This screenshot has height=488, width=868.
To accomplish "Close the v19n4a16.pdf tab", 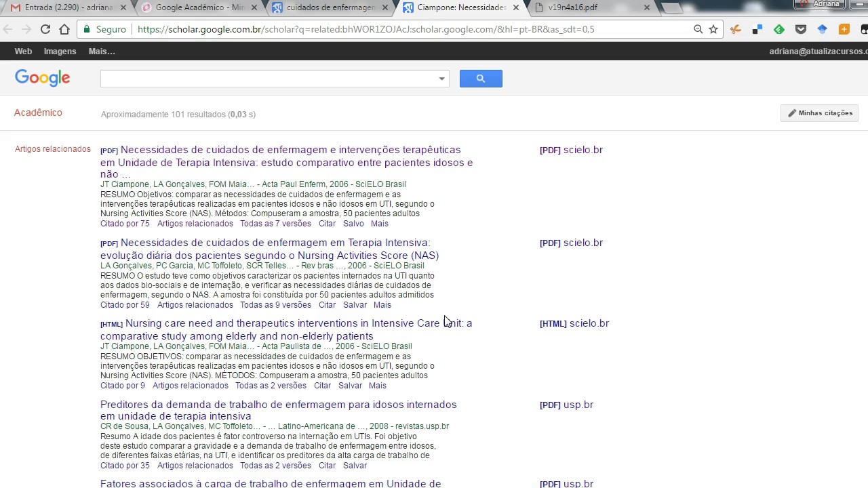I will click(x=647, y=7).
